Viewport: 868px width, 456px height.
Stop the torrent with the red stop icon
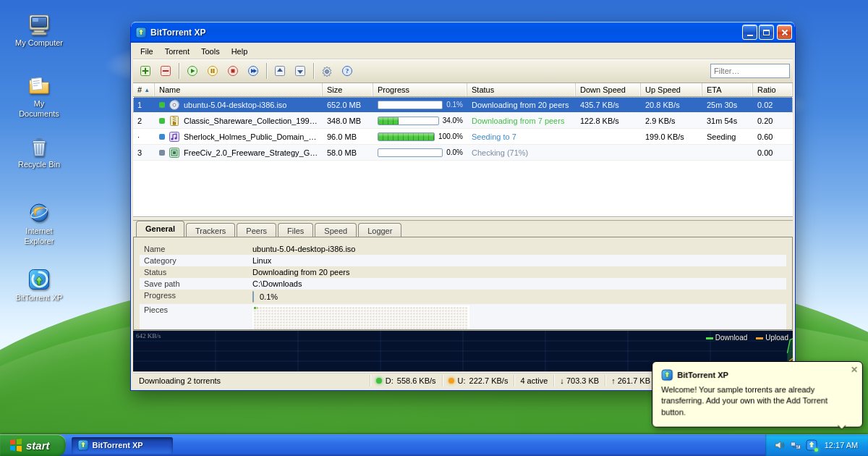coord(233,71)
